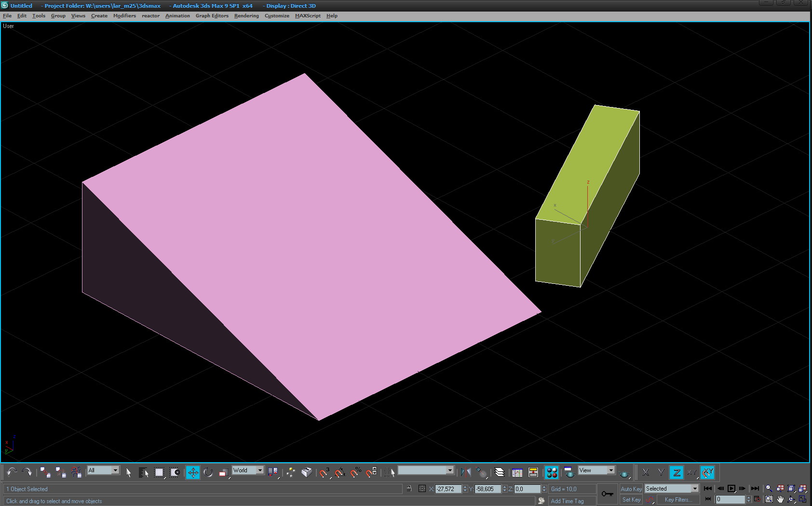Open the All selection filter dropdown

103,470
